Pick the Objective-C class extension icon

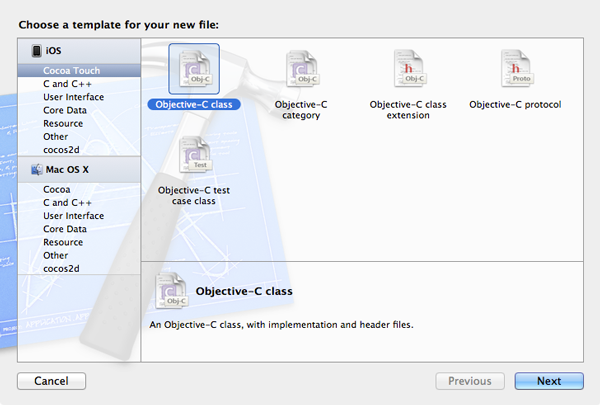point(409,69)
